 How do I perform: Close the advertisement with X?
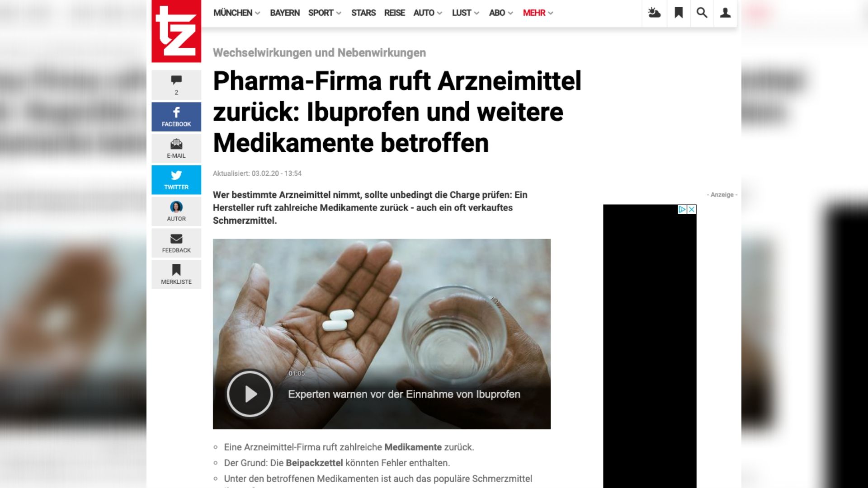click(692, 209)
